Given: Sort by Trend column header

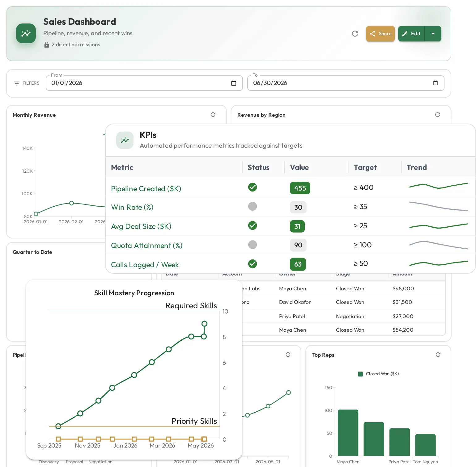Looking at the screenshot, I should coord(416,167).
